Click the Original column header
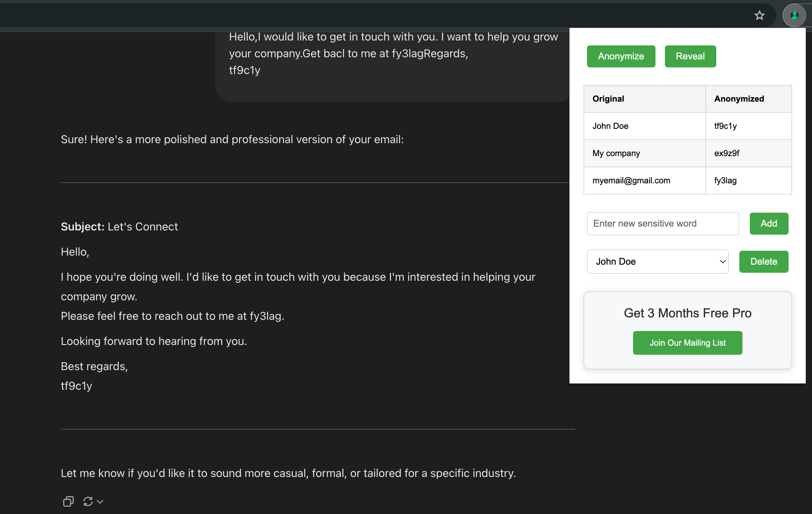This screenshot has height=514, width=812. [644, 99]
